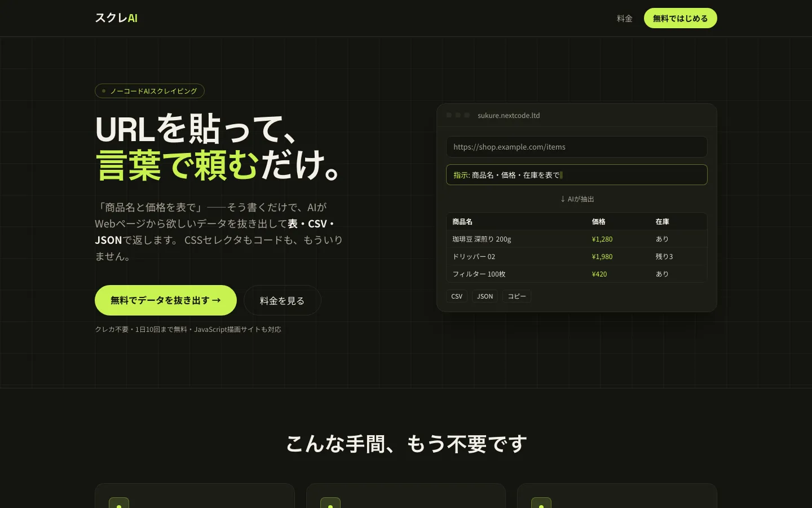The image size is (812, 508).
Task: Click the ノーコードAIスクレイピング badge
Action: coord(149,91)
